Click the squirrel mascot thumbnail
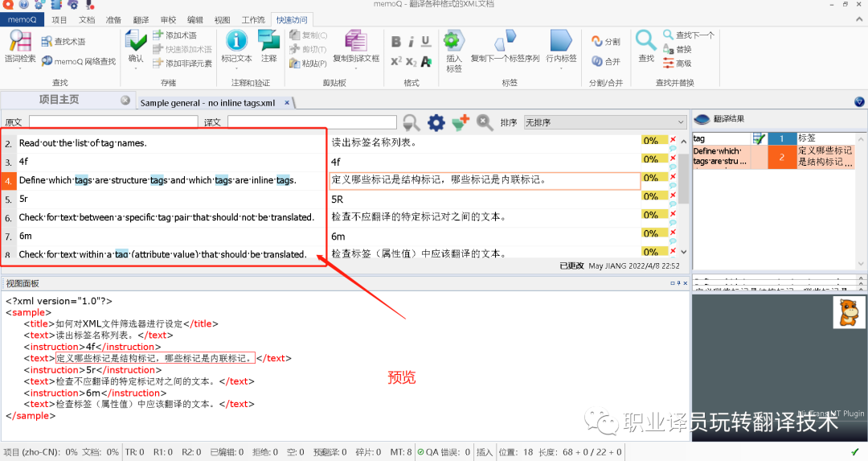The image size is (868, 461). click(x=850, y=312)
